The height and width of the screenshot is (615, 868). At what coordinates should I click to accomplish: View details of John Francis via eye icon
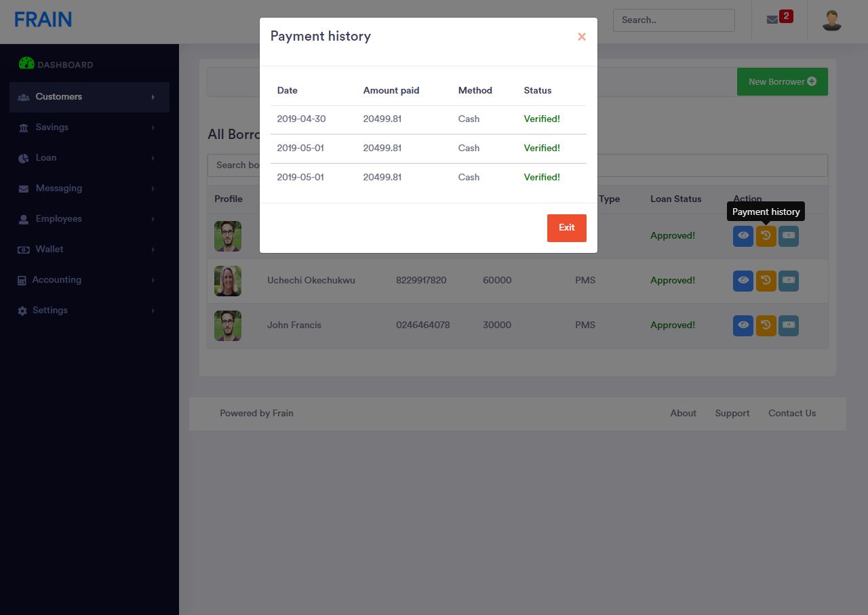pos(743,325)
